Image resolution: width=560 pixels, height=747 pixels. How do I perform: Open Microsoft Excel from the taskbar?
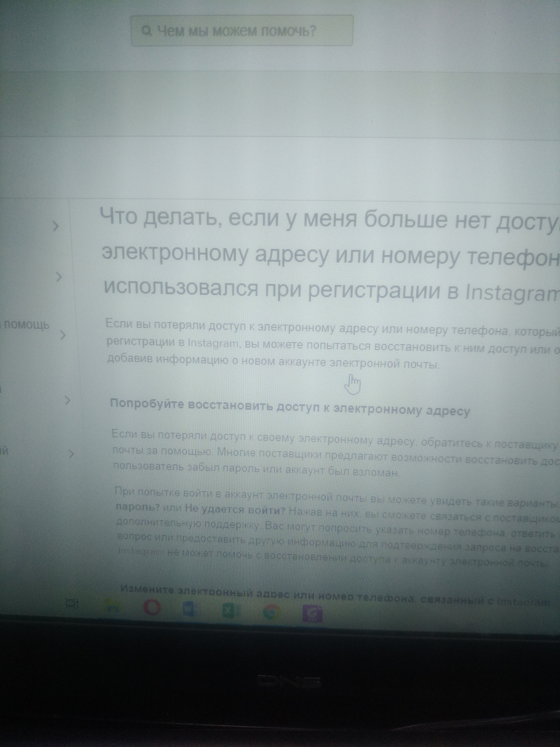tap(231, 611)
